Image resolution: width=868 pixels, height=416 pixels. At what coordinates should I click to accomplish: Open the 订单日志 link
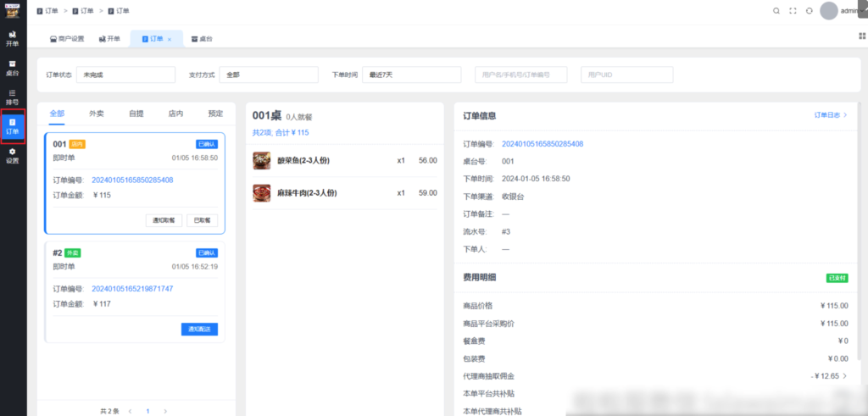(831, 115)
